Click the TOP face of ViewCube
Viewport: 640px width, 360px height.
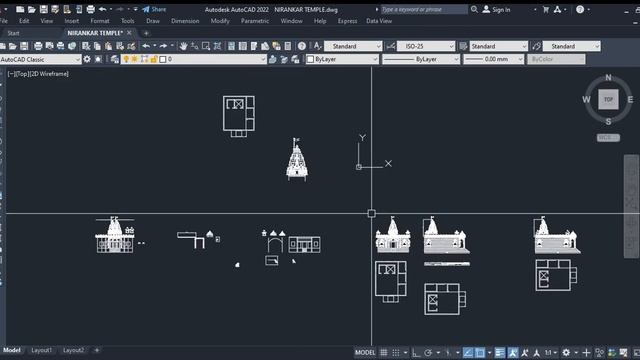coord(608,99)
